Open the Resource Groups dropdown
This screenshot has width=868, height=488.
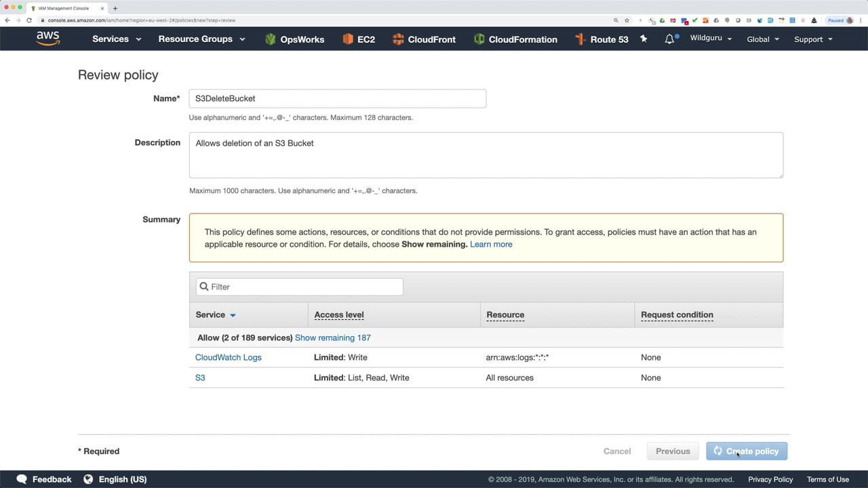click(x=201, y=39)
